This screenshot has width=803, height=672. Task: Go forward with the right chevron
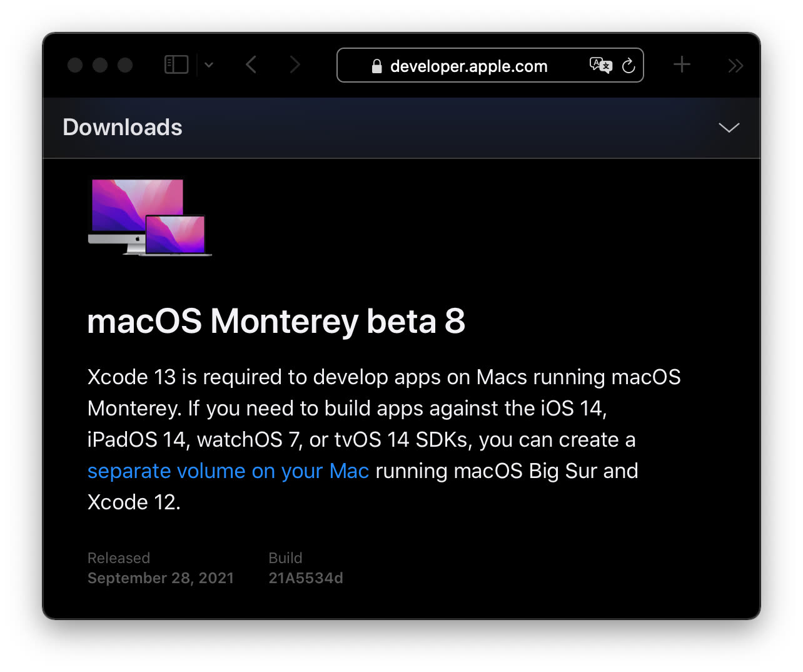295,64
